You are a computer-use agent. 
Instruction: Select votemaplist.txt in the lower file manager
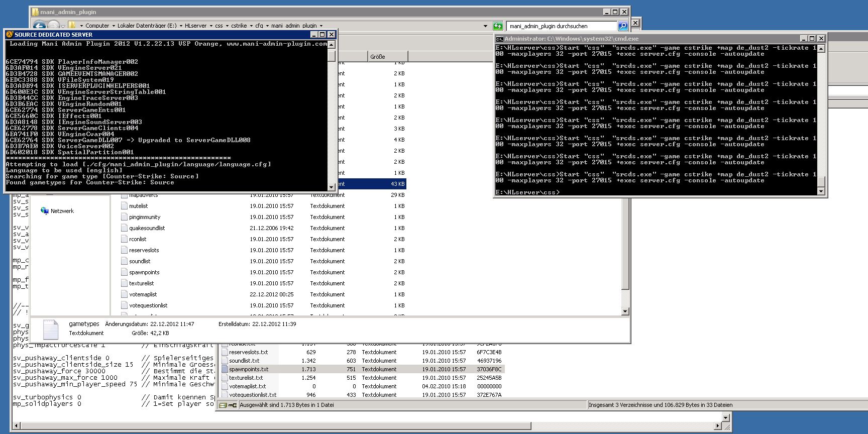248,386
